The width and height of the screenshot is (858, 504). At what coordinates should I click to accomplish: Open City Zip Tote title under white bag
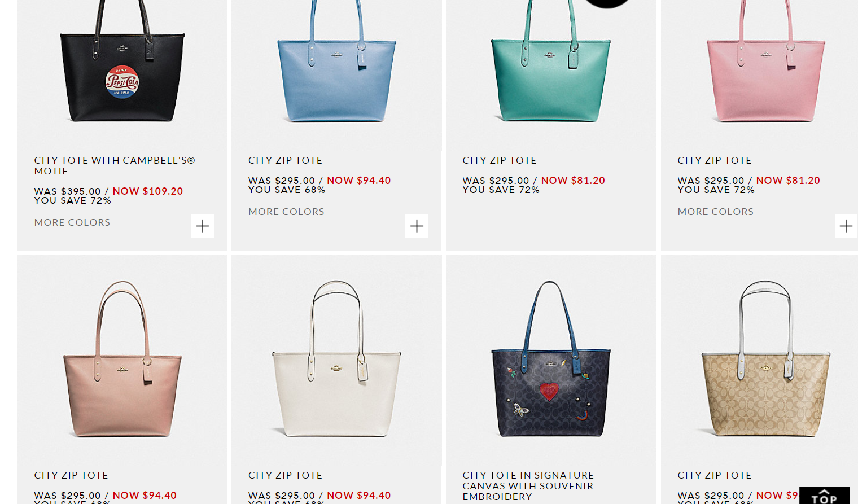pos(285,475)
